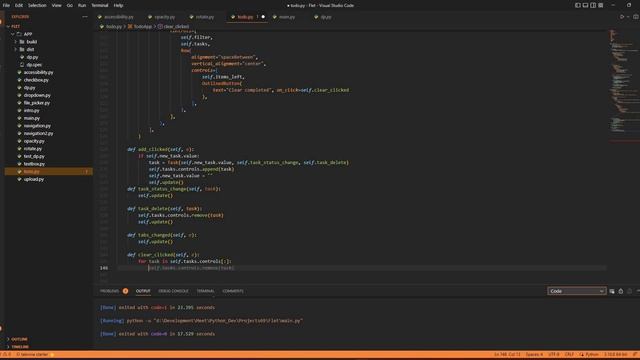Clear the output panel
Image resolution: width=640 pixels, height=360 pixels.
612,291
